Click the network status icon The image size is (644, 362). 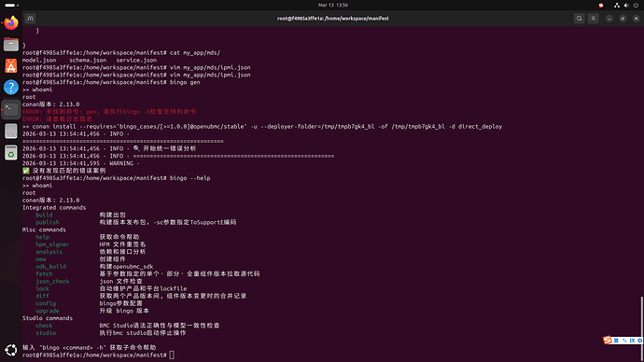tap(617, 5)
